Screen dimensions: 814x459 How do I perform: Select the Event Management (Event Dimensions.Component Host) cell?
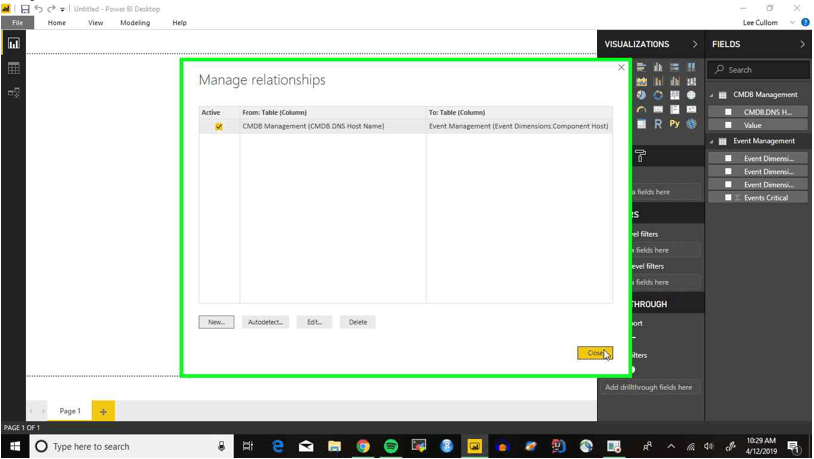pos(519,126)
